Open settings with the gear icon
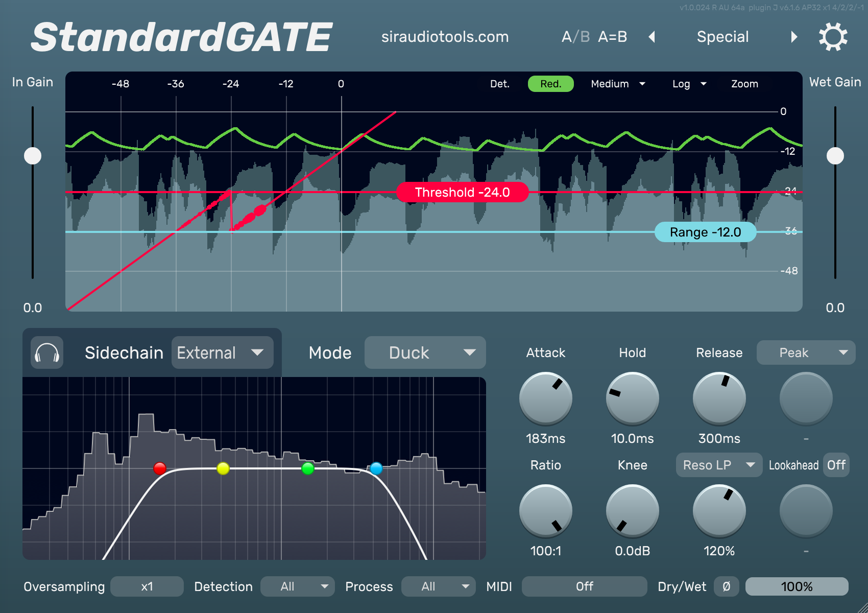The width and height of the screenshot is (868, 613). [833, 37]
